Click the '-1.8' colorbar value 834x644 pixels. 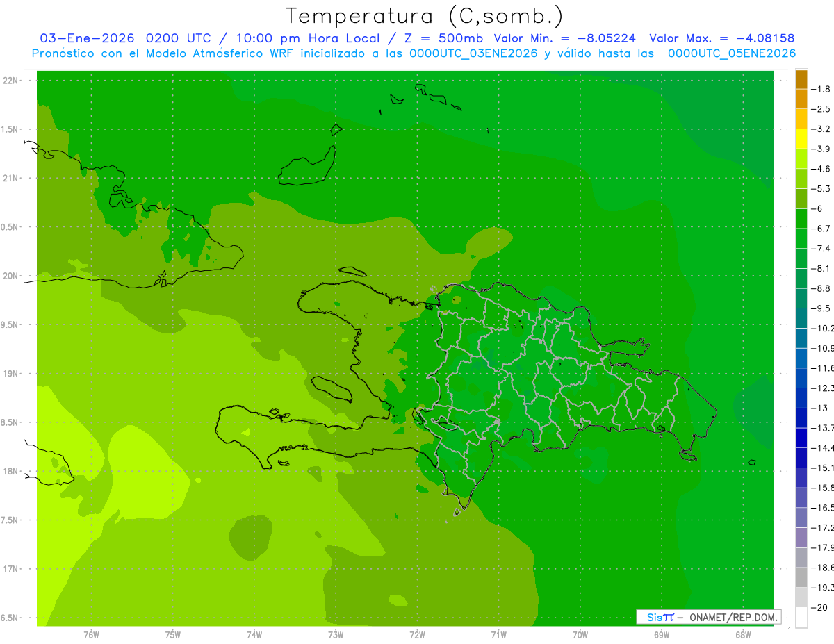click(821, 89)
